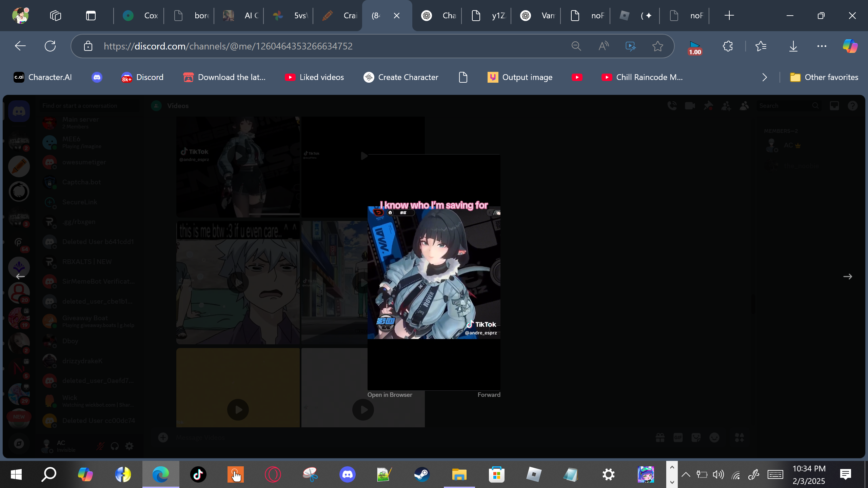The width and height of the screenshot is (868, 488).
Task: Open the tab actions menu
Action: click(91, 16)
